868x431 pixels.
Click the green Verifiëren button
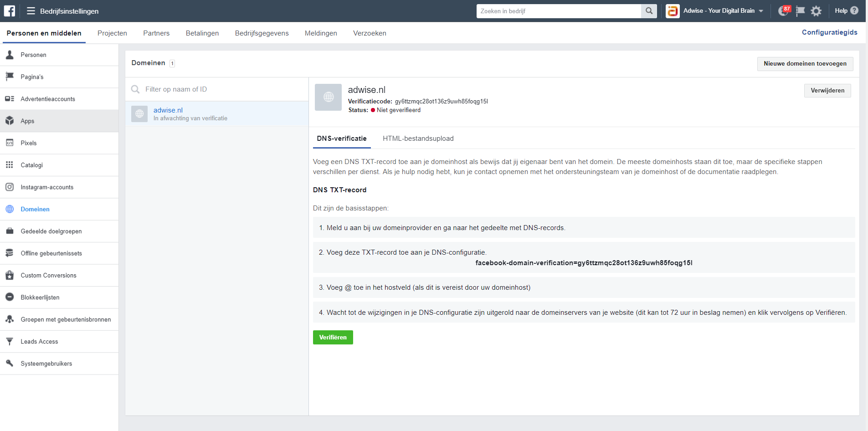pyautogui.click(x=333, y=337)
